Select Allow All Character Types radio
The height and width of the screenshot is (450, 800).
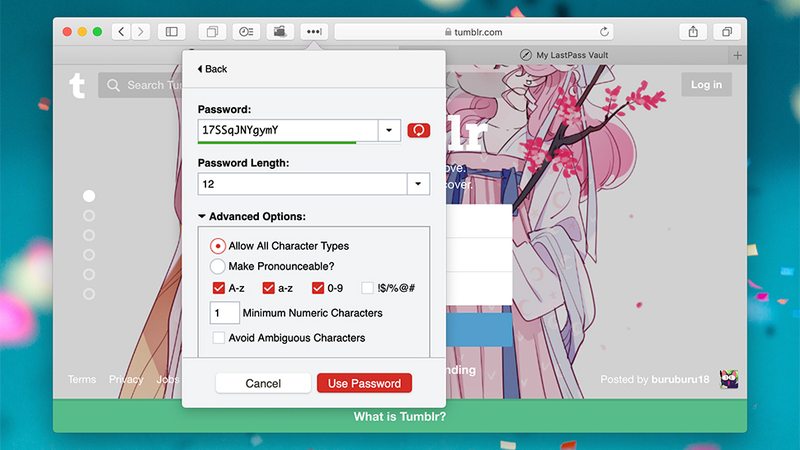(218, 246)
